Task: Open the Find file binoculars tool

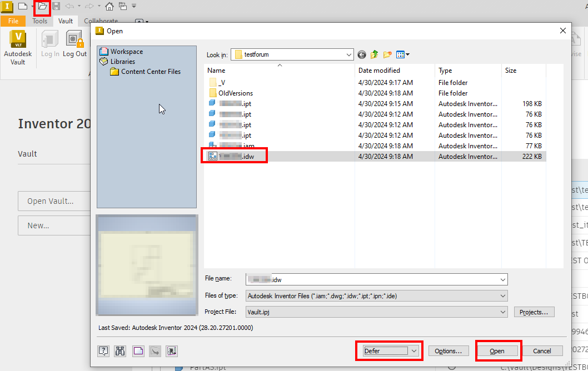Action: click(119, 350)
